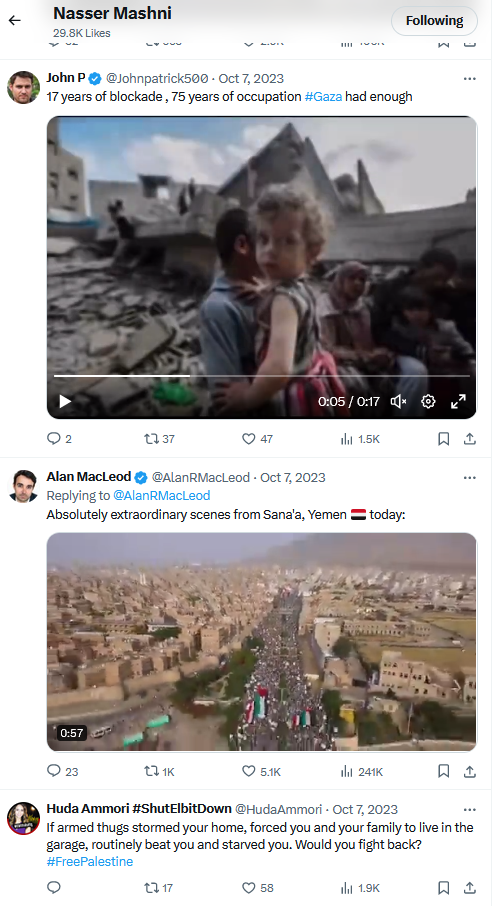Play the Gaza video
Viewport: 492px width, 906px height.
point(65,401)
